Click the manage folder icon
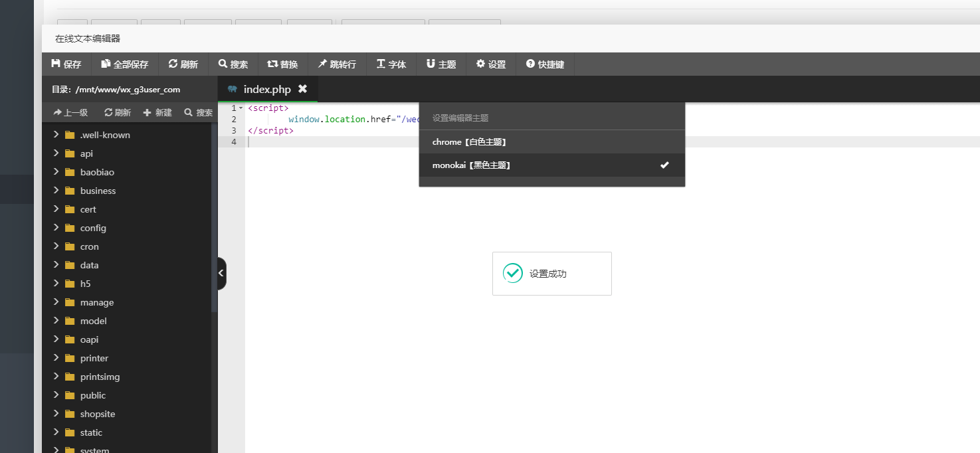 [x=70, y=302]
